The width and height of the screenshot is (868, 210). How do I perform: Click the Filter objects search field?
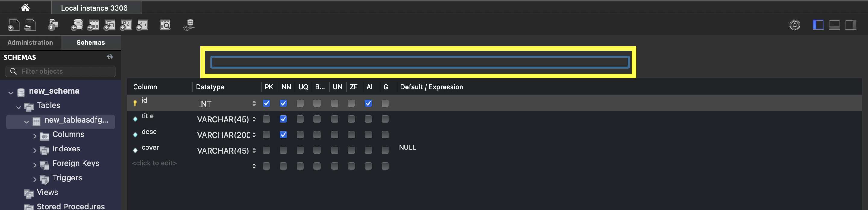[x=64, y=71]
